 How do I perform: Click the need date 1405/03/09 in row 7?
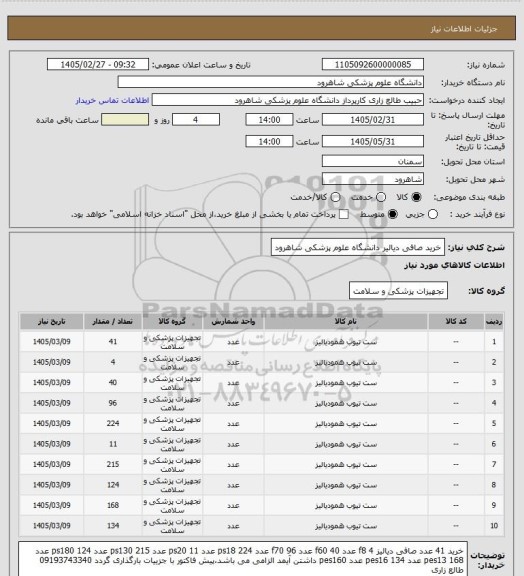tap(51, 464)
